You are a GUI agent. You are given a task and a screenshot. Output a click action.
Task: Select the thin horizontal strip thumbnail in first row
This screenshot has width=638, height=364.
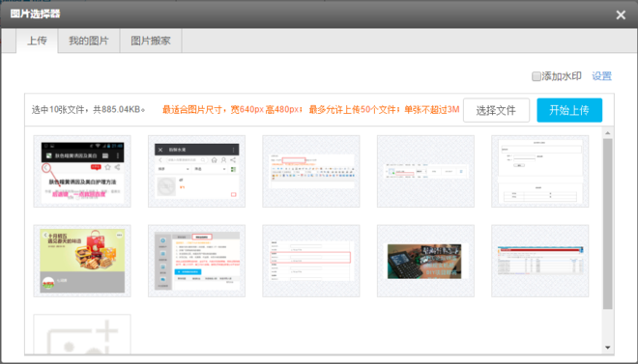pos(425,172)
